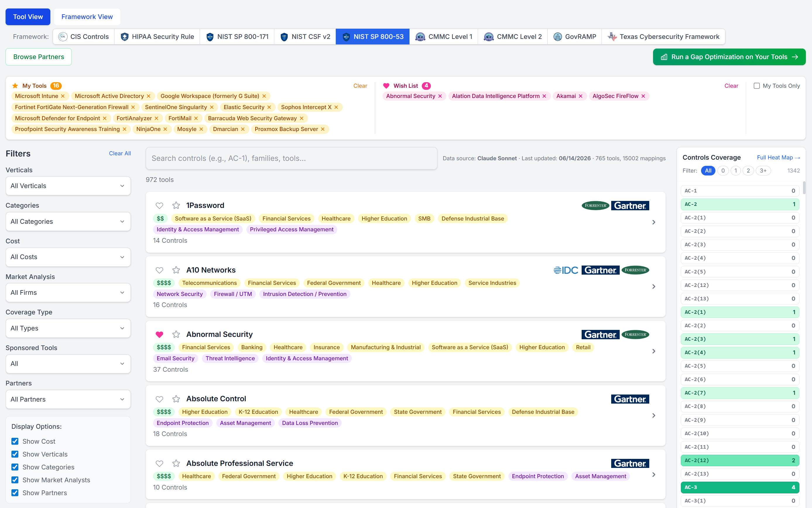Click Browse Partners button
812x508 pixels.
(39, 57)
